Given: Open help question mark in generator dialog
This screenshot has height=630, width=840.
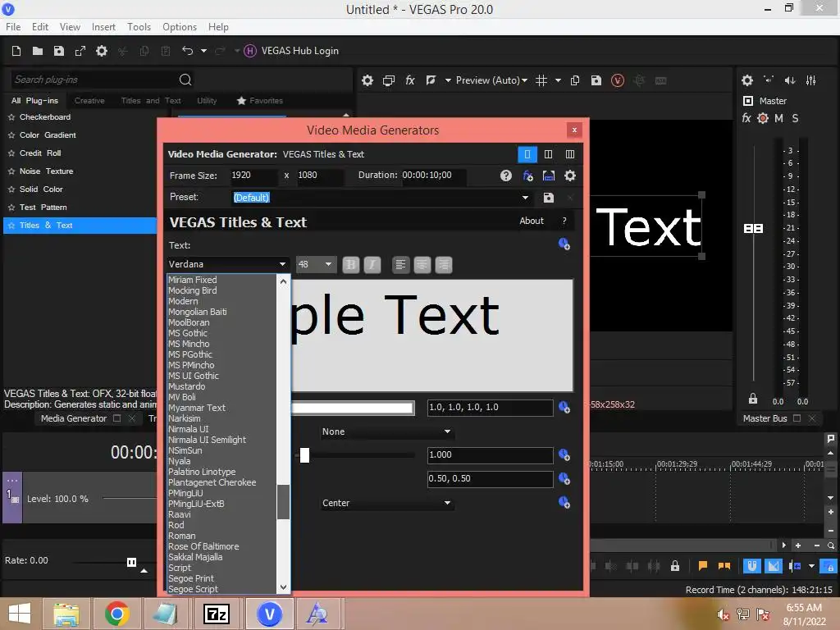Looking at the screenshot, I should 505,176.
